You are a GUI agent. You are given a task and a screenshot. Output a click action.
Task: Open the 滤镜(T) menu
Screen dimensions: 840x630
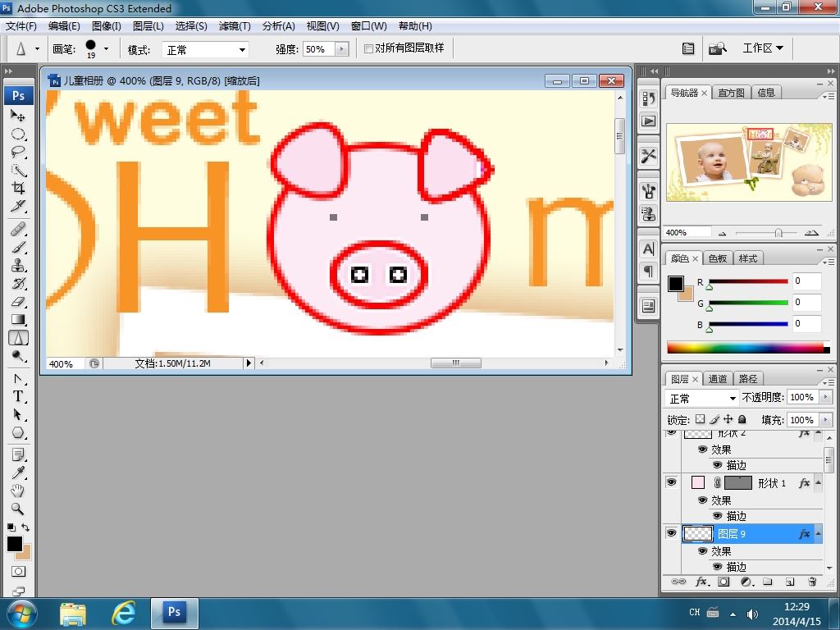coord(235,25)
